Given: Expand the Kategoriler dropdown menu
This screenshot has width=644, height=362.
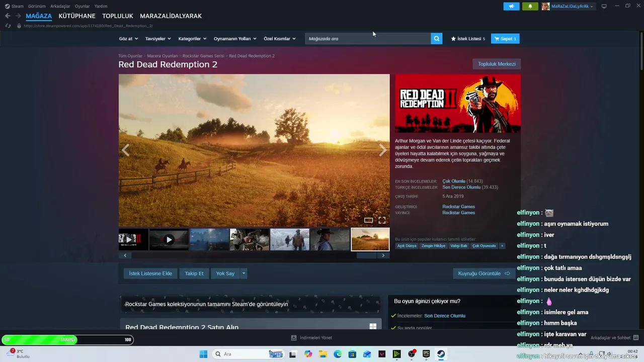Looking at the screenshot, I should 192,39.
